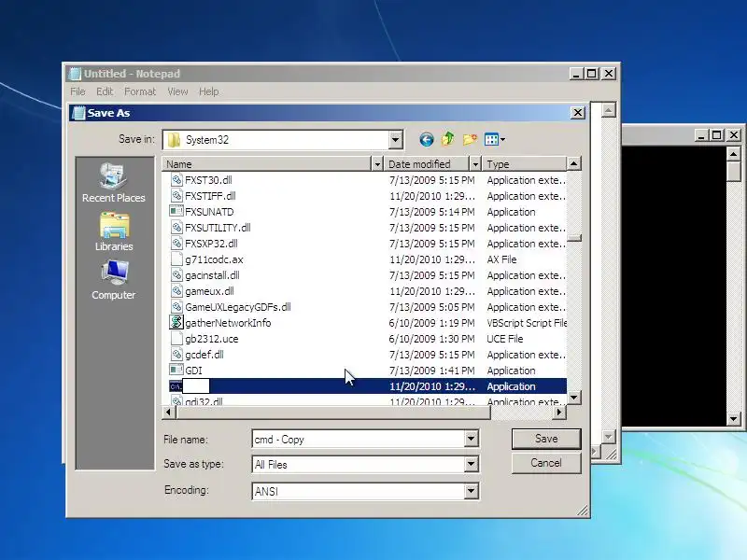This screenshot has height=560, width=747.
Task: Select the FXSUNATD file name
Action: (209, 212)
